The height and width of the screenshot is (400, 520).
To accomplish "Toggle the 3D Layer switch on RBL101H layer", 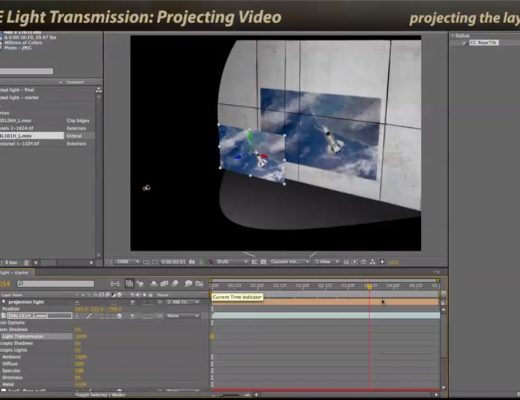I will point(119,316).
